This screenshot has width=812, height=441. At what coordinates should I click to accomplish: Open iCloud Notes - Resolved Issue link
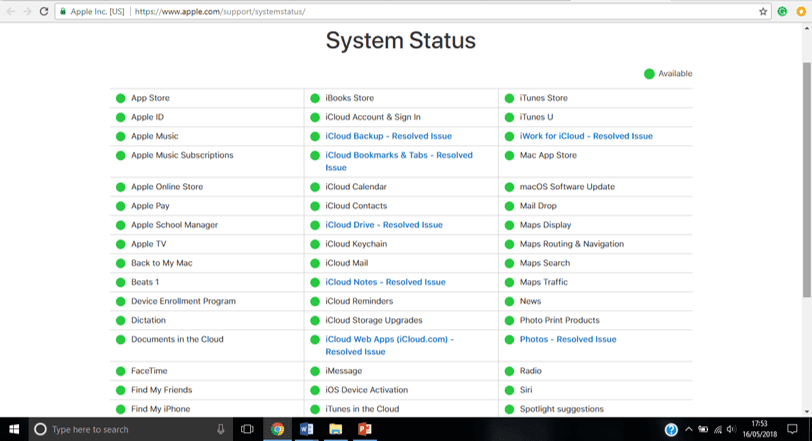[x=385, y=282]
